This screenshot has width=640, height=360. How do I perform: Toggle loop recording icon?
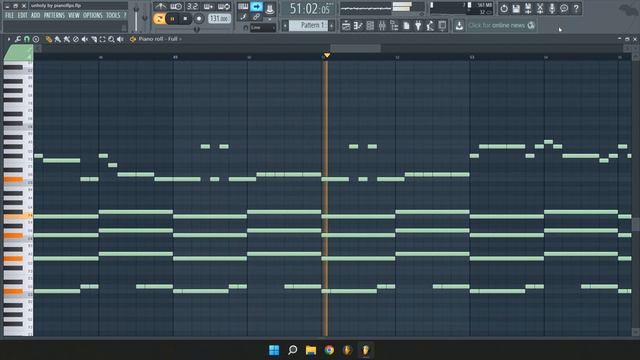coord(224,7)
